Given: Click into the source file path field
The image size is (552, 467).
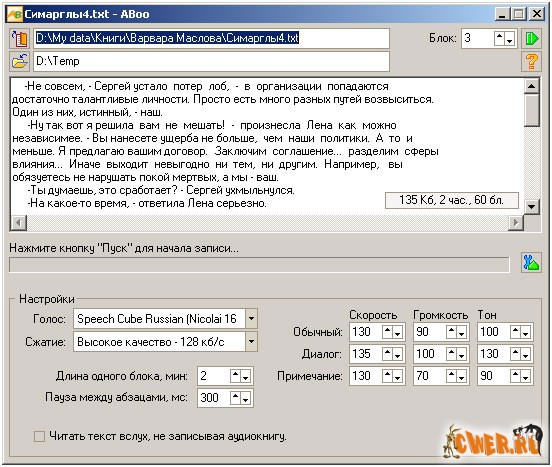Looking at the screenshot, I should click(212, 38).
